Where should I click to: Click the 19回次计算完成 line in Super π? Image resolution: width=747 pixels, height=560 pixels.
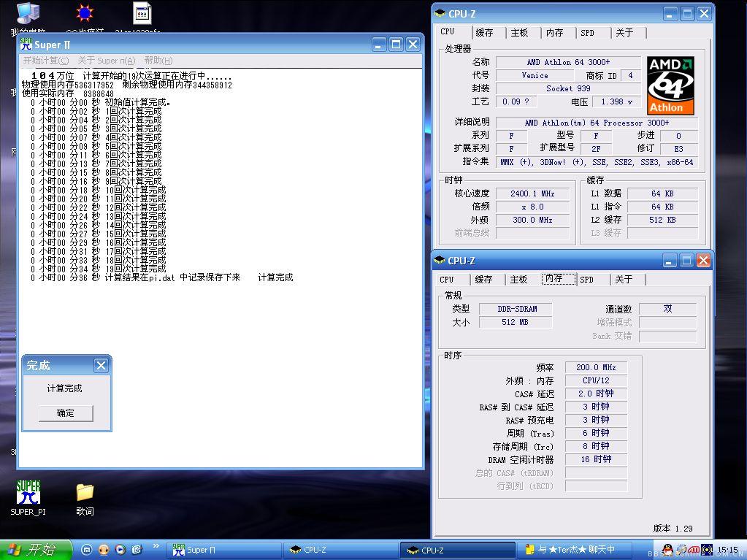coord(98,269)
